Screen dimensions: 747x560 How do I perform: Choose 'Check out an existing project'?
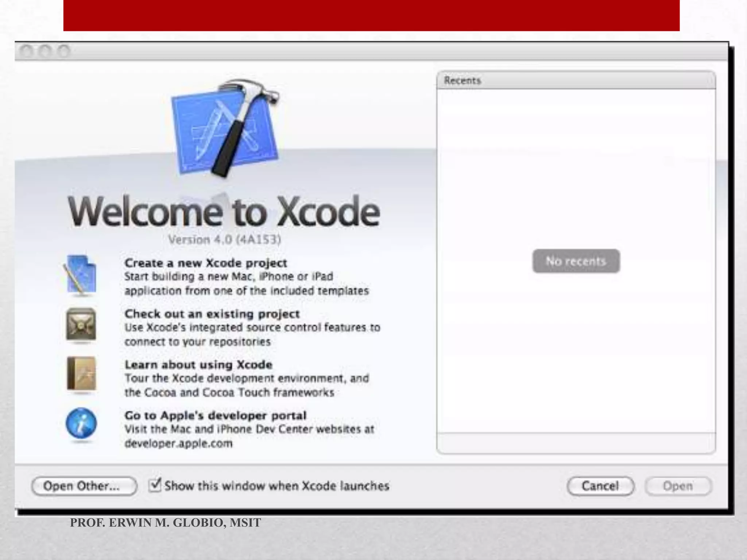[x=212, y=314]
